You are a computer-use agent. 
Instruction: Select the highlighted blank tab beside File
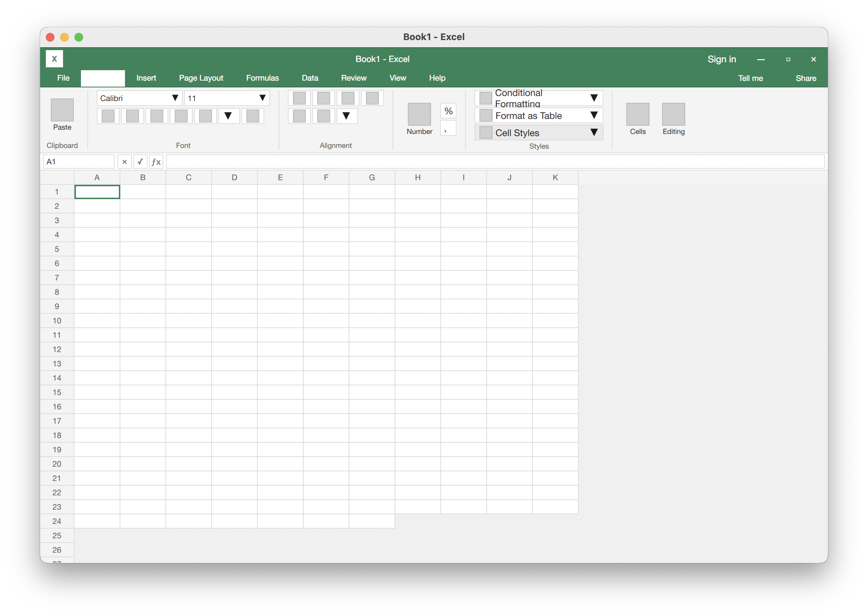click(103, 78)
